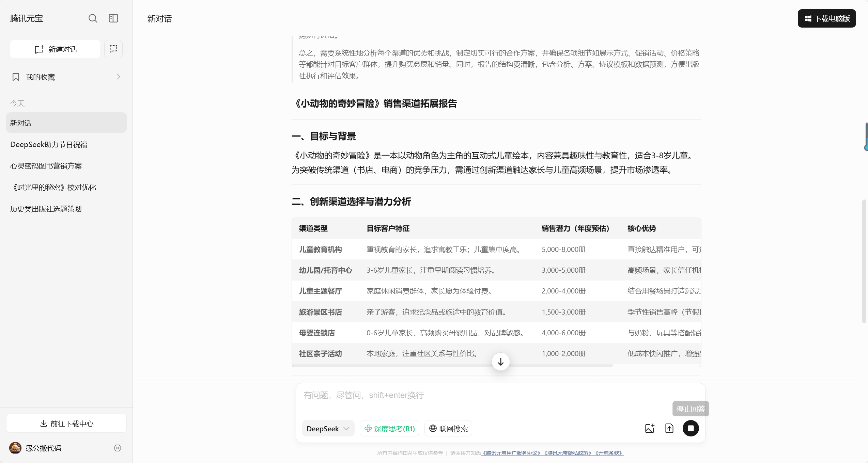The height and width of the screenshot is (463, 868).
Task: Open DeepSeek助力节日祝福 conversation
Action: point(49,145)
